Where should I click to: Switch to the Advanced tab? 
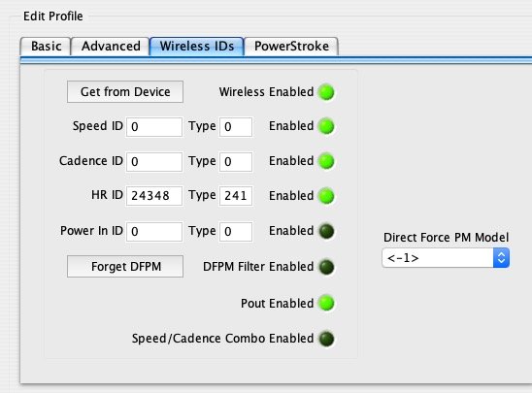click(111, 47)
